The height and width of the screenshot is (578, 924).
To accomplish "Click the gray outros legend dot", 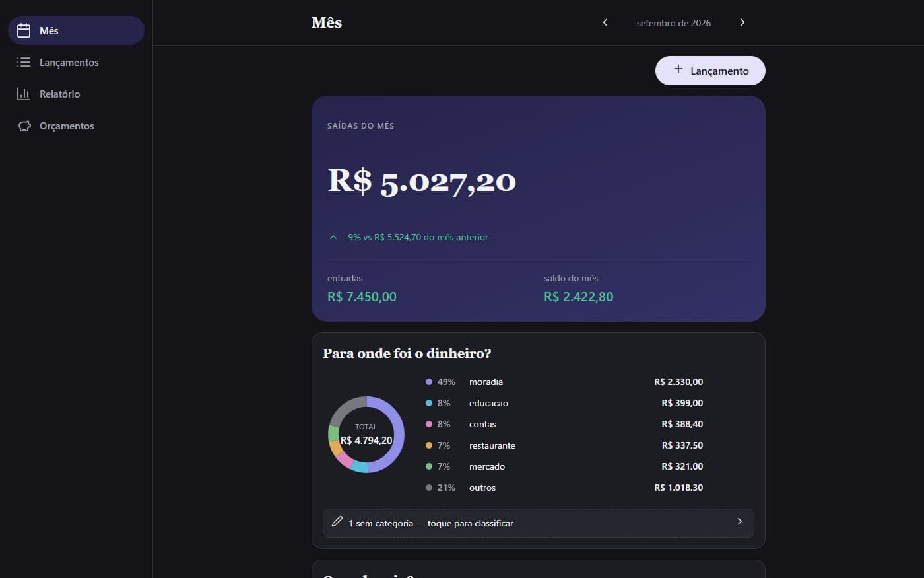I will tap(429, 488).
